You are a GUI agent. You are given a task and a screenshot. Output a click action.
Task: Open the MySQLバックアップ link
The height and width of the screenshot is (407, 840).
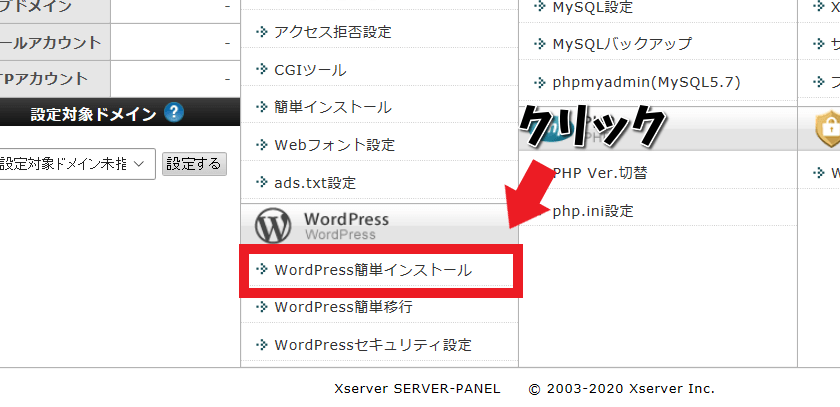(x=622, y=44)
